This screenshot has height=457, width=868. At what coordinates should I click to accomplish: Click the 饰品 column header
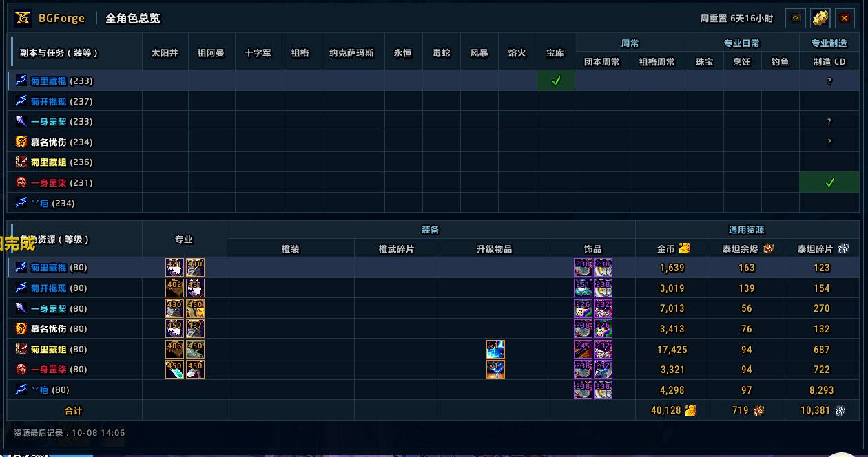pos(592,248)
